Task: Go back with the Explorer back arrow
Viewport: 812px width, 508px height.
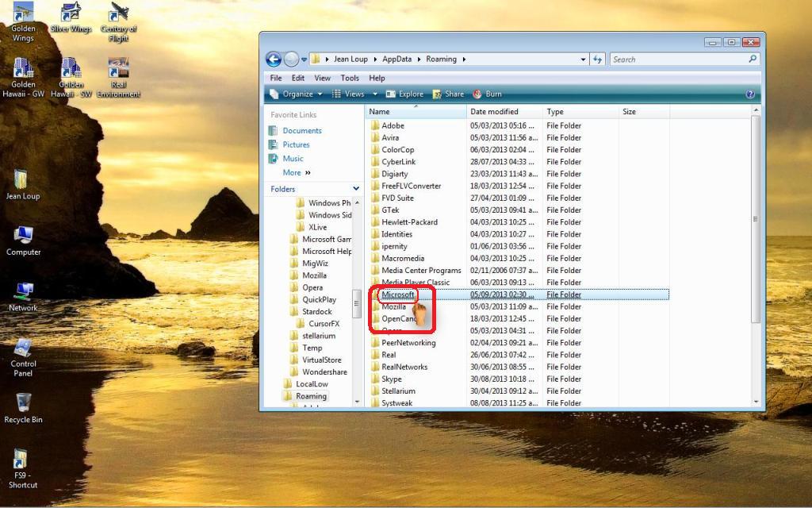Action: [x=274, y=59]
